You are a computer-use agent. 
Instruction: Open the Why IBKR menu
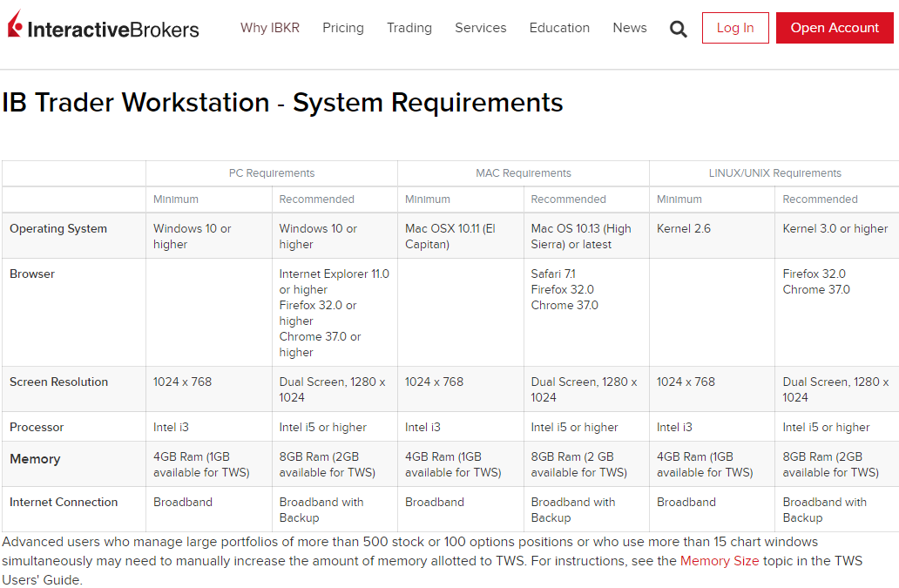pos(270,28)
